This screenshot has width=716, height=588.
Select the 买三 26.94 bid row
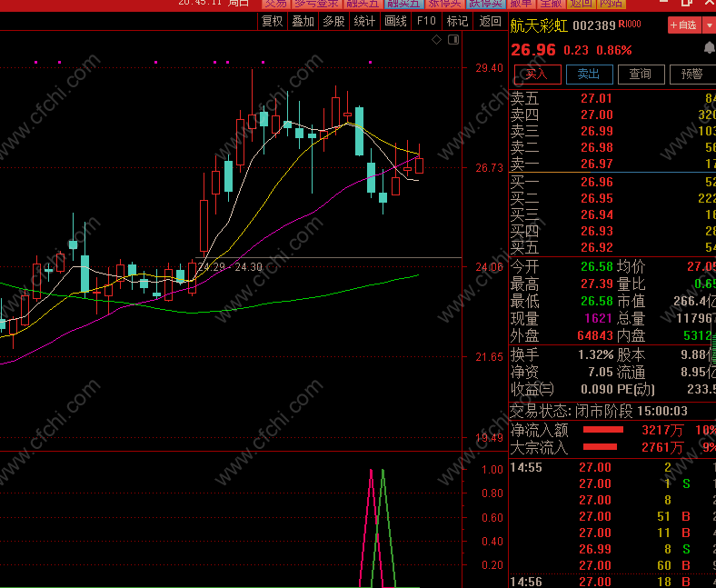(x=612, y=214)
